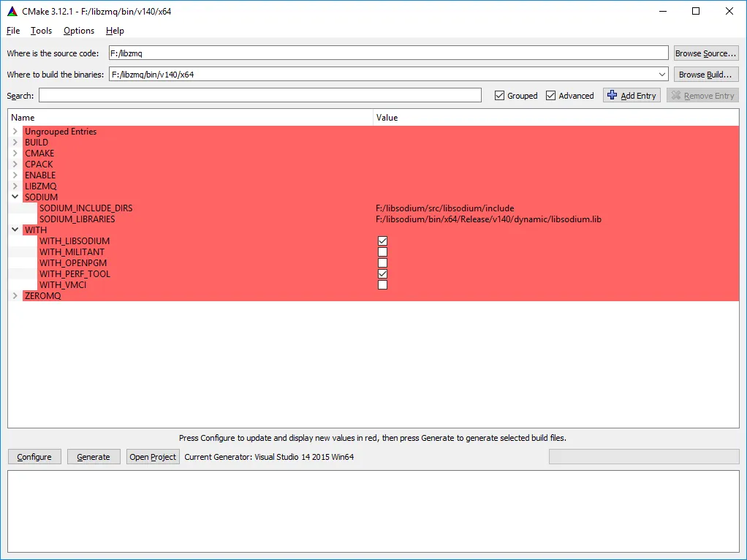Open the build binaries path dropdown
Image resolution: width=747 pixels, height=560 pixels.
(x=661, y=75)
